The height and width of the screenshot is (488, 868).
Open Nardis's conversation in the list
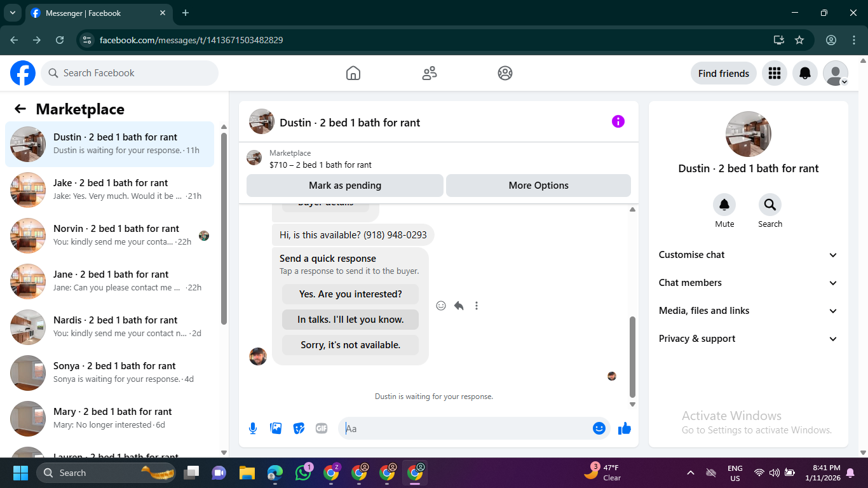click(110, 327)
